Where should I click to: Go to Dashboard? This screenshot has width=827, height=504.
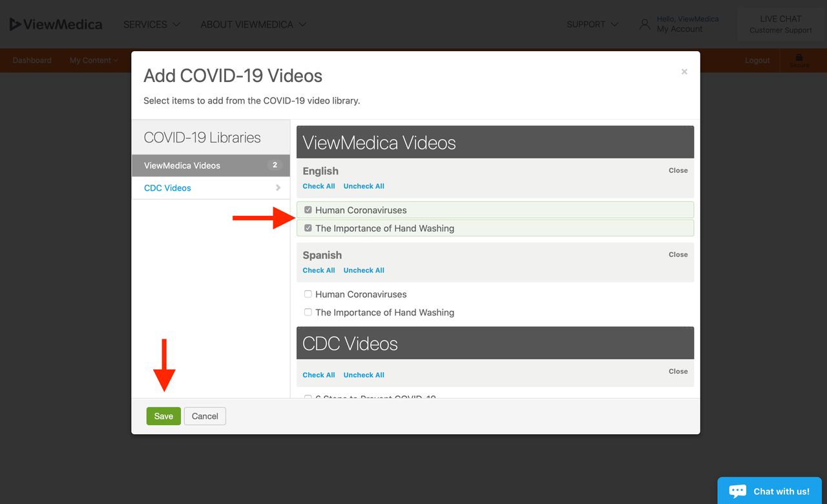click(32, 60)
